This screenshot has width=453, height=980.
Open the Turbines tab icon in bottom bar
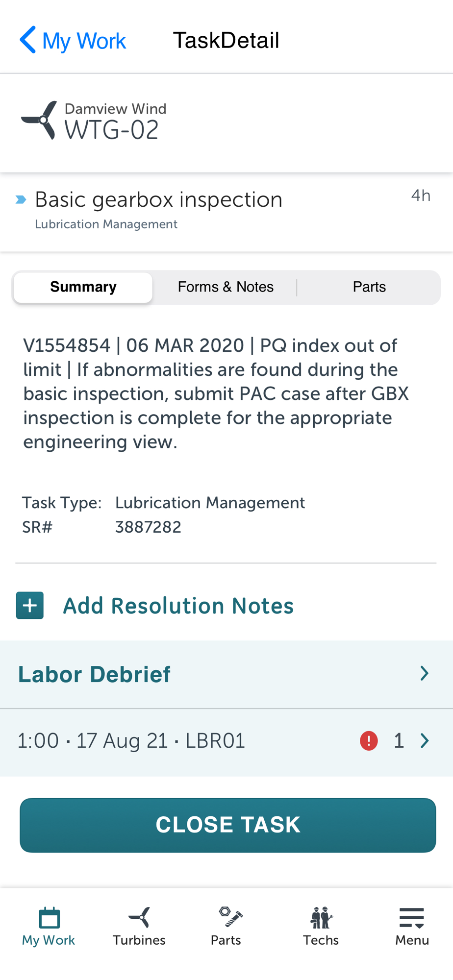click(139, 917)
